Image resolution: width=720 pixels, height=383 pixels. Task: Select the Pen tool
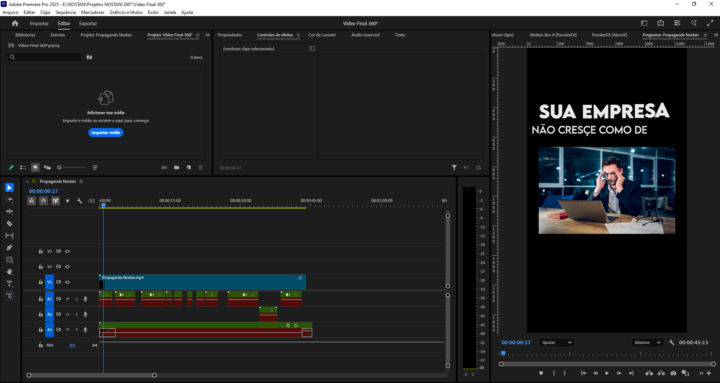pyautogui.click(x=9, y=248)
